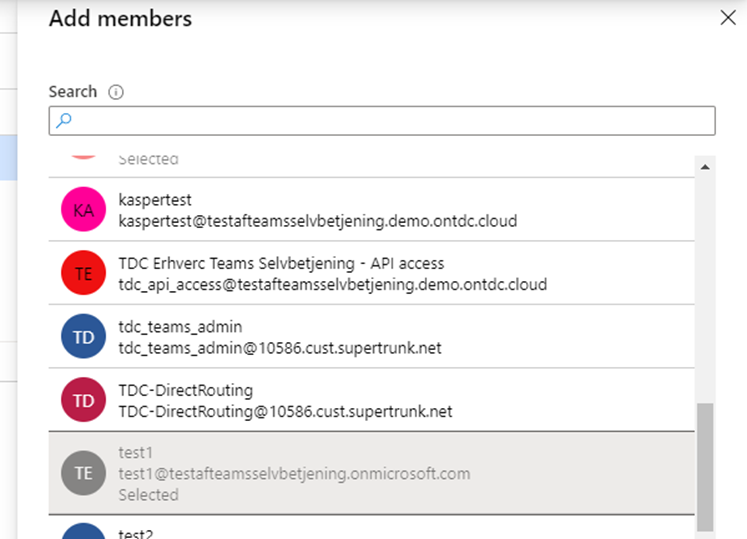Click tdc_teams_admin@10586.cust.supertrunk.net email
Image resolution: width=747 pixels, height=539 pixels.
pos(280,348)
